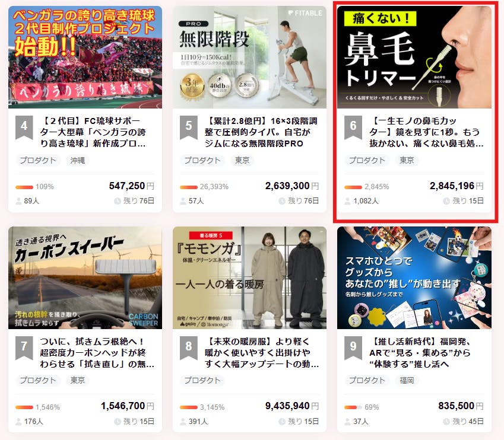The image size is (504, 440).
Task: Click the rank 8 ribbon badge
Action: click(189, 348)
